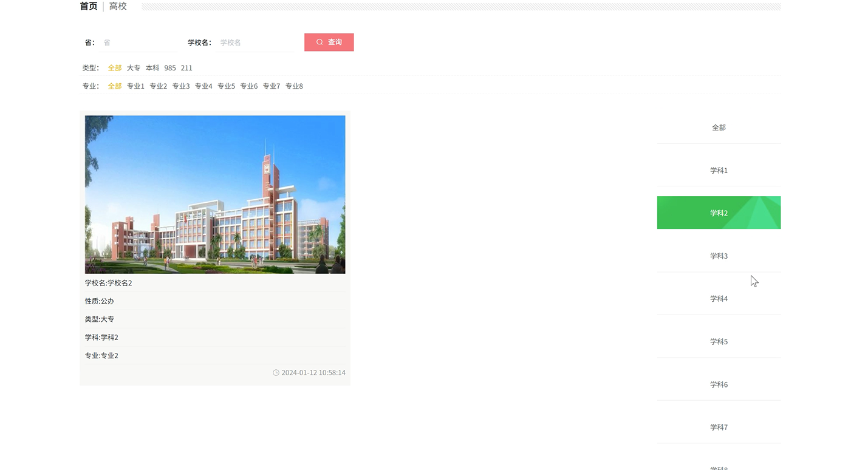Filter by 专业8

pyautogui.click(x=295, y=86)
